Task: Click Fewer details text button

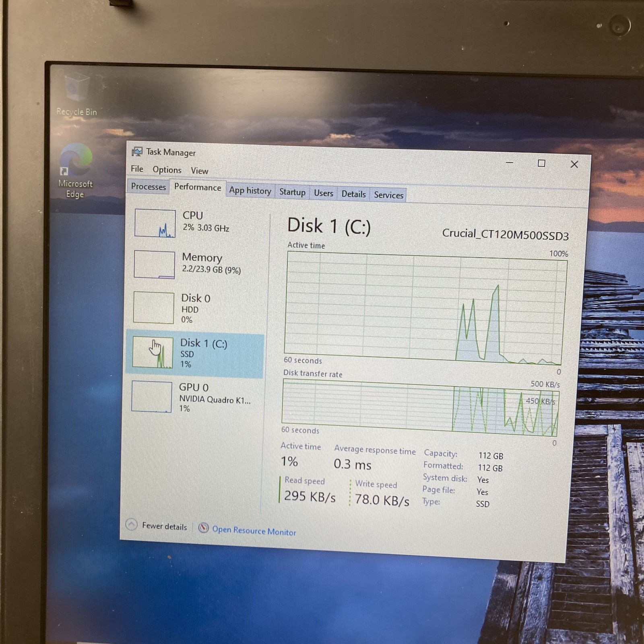Action: click(165, 526)
